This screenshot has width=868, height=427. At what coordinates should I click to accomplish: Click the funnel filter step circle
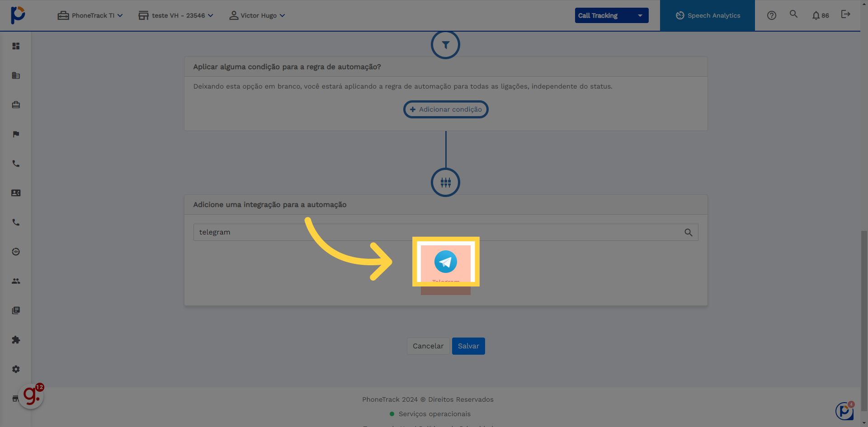(445, 45)
